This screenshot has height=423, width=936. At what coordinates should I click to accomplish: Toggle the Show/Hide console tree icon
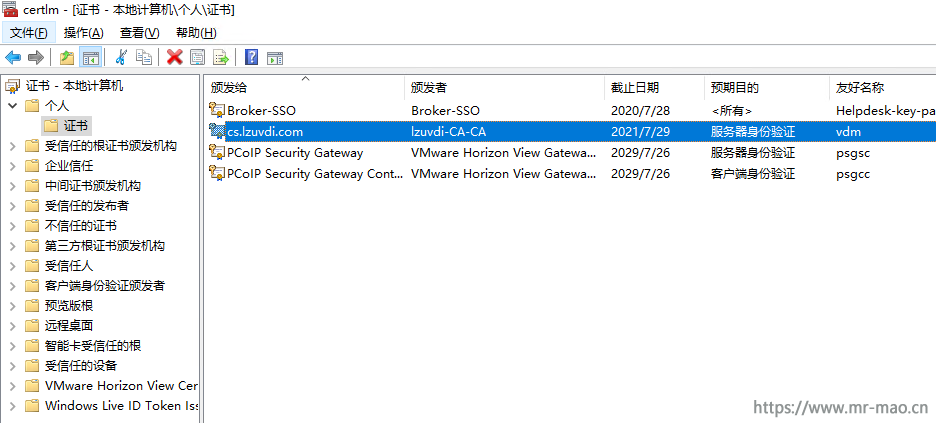click(91, 58)
